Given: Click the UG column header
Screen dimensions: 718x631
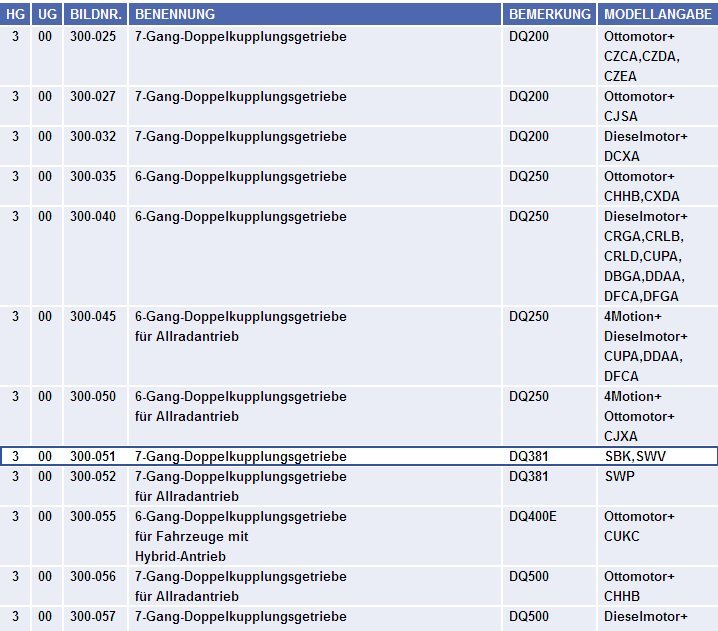Looking at the screenshot, I should (x=46, y=15).
